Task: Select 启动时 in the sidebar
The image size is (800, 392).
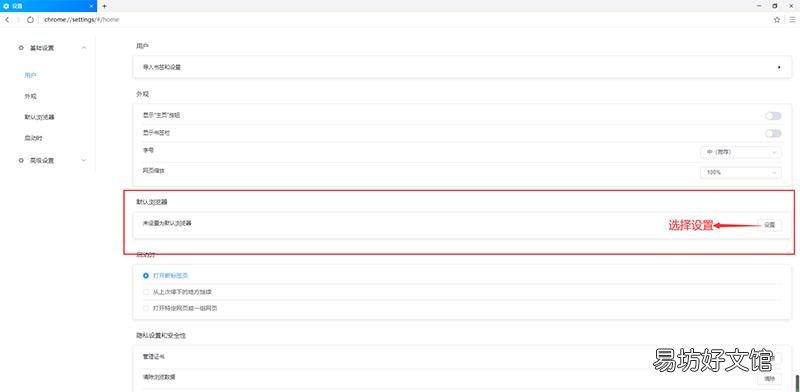Action: pos(33,138)
